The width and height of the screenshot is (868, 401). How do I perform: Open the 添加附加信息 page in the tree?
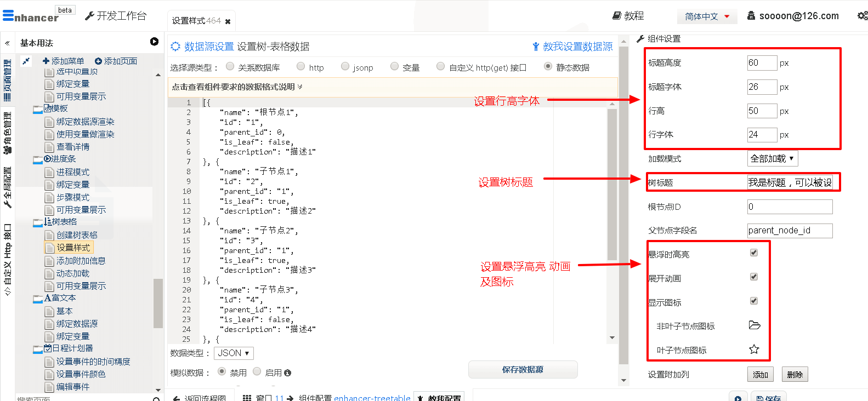click(81, 261)
